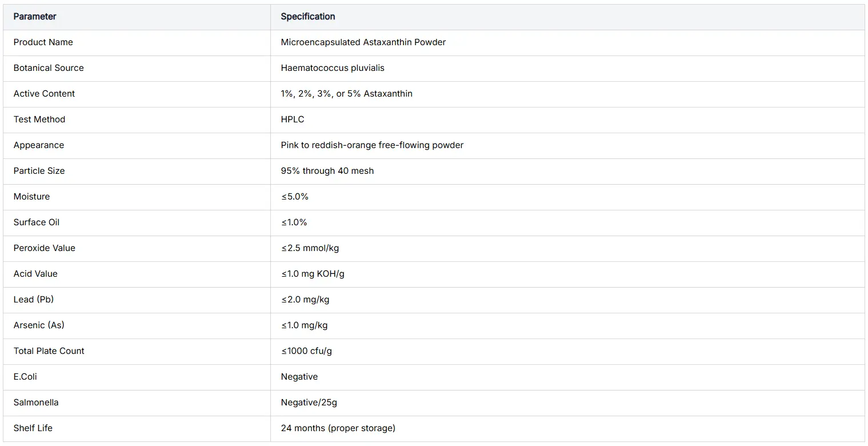This screenshot has width=868, height=446.
Task: Select the Botanical Source row label
Action: point(49,68)
